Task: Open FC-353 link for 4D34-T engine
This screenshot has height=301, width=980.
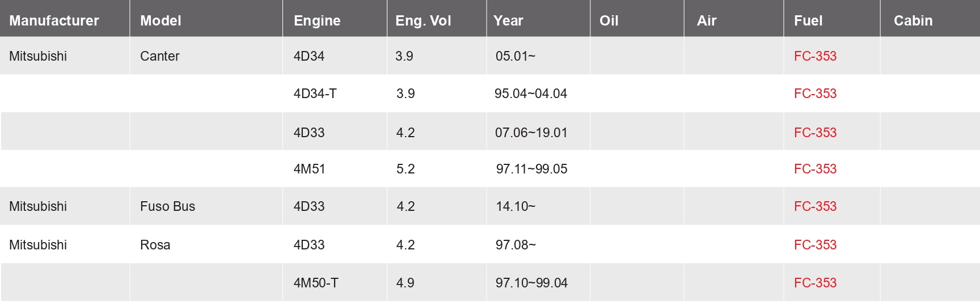Action: [x=815, y=94]
